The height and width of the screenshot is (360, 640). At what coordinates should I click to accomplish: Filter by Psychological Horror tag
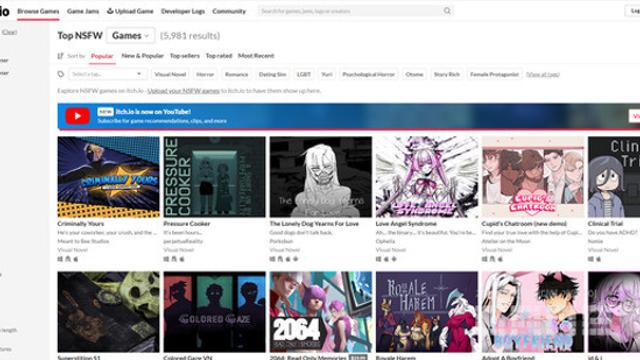tap(368, 74)
